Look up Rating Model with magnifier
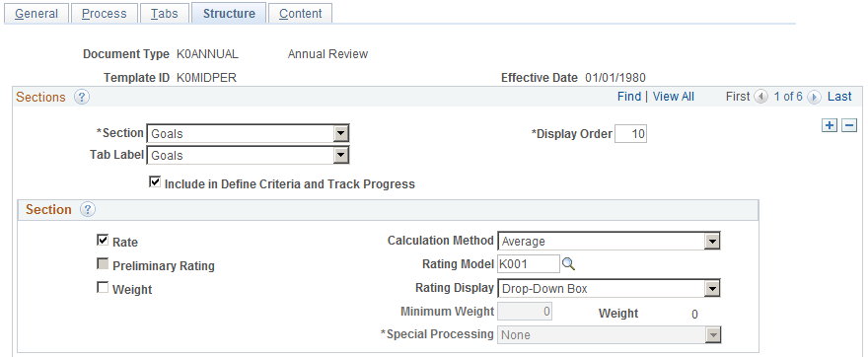The image size is (868, 357). 568,264
